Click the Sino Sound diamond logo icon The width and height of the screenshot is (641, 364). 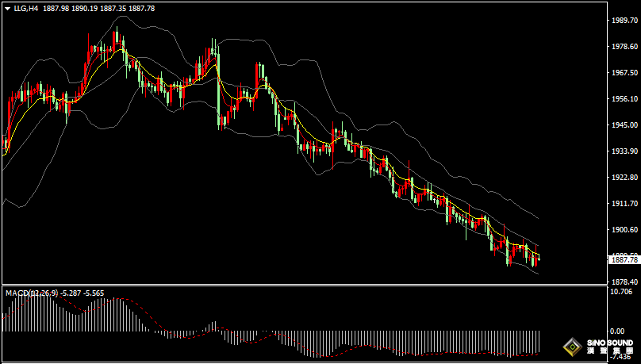click(571, 346)
